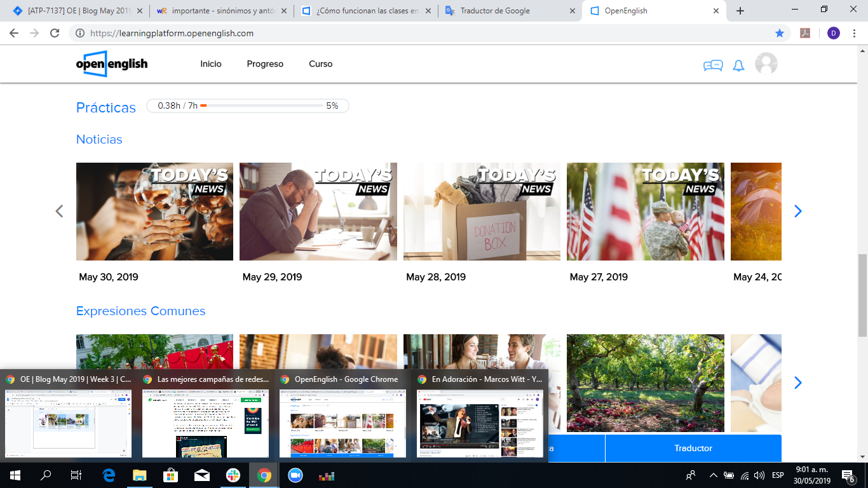Open the user profile avatar

pos(766,64)
